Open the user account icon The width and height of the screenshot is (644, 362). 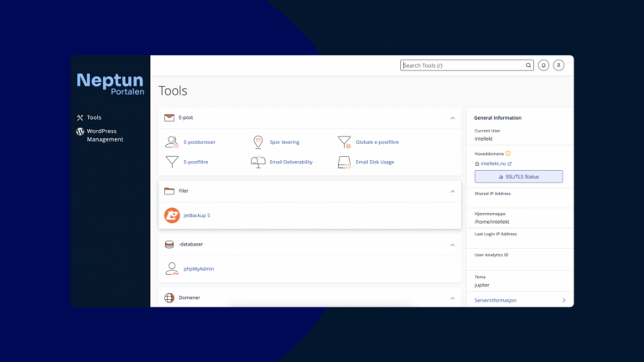click(558, 65)
